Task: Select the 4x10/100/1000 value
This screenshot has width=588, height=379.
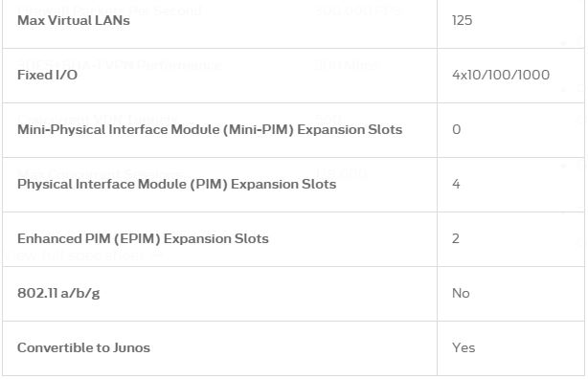Action: [501, 75]
